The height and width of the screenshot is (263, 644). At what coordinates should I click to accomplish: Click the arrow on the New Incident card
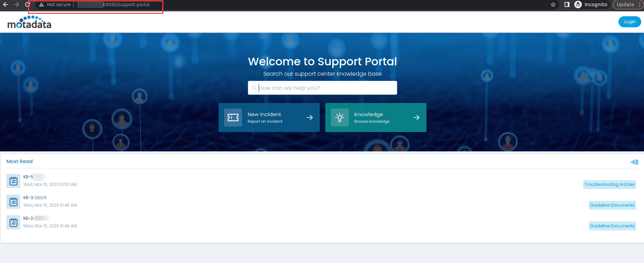point(310,118)
